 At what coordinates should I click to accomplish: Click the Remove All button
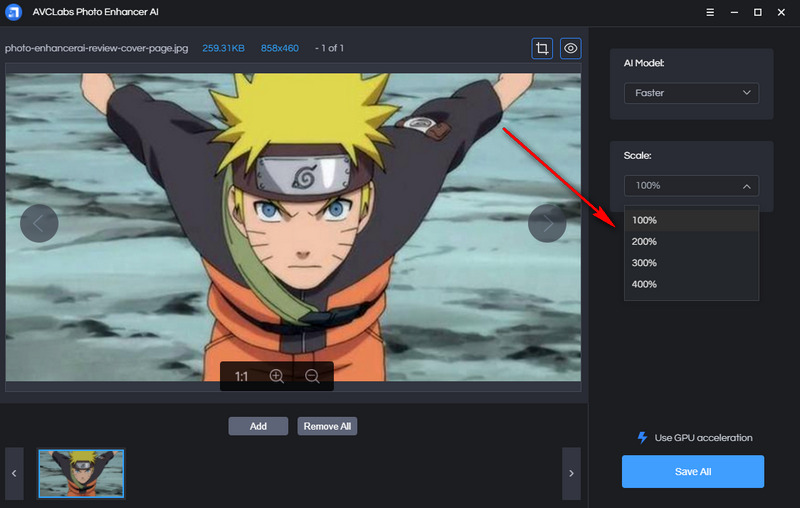(327, 426)
